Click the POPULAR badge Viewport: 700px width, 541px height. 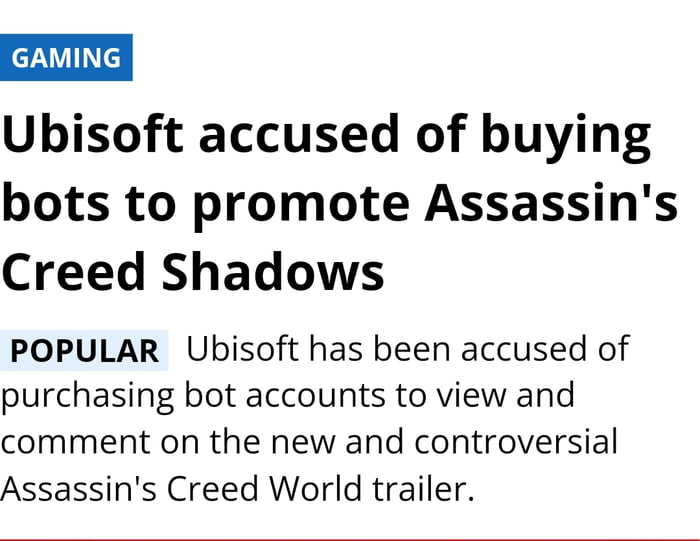85,351
